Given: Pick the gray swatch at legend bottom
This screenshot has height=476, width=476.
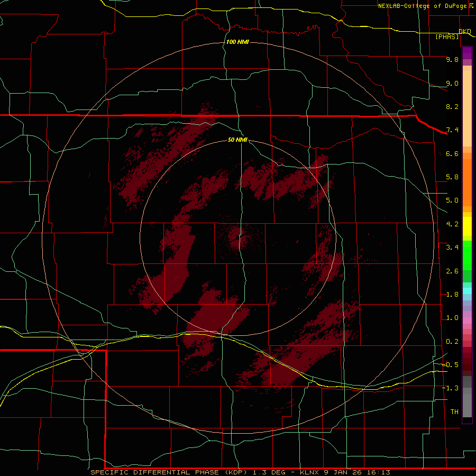Looking at the screenshot, I should (467, 405).
